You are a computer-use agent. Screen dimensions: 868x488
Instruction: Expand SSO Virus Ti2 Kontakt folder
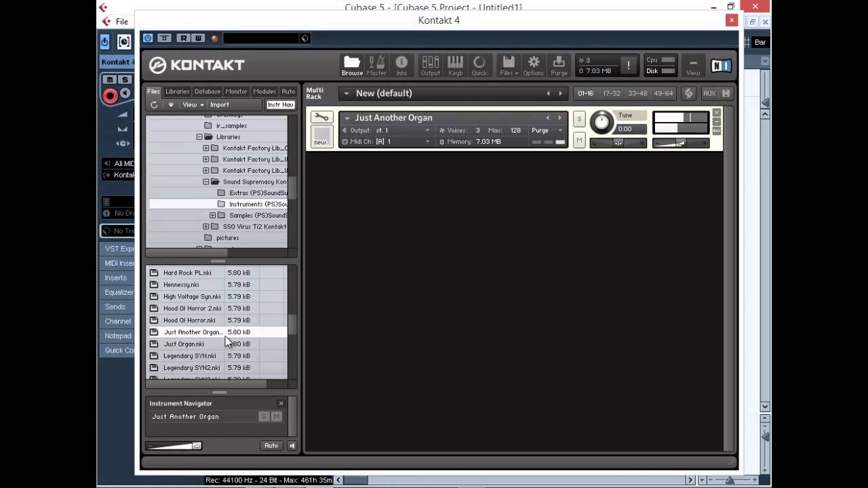tap(206, 226)
